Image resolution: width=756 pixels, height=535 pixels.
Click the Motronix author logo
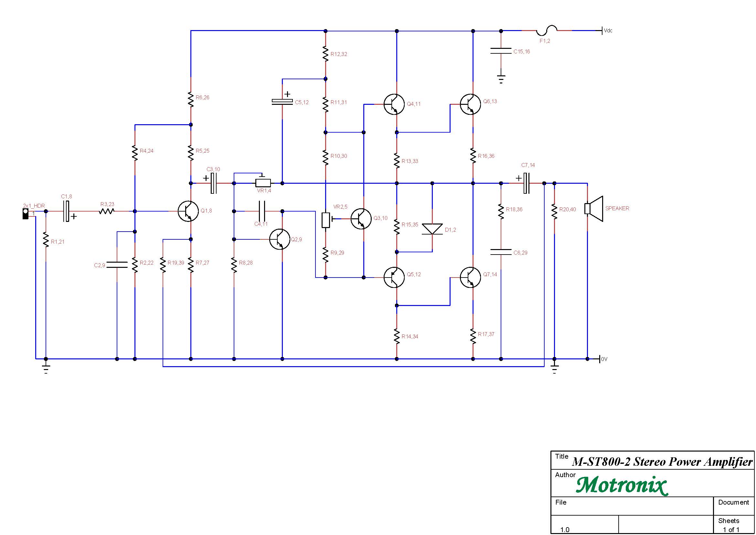click(622, 485)
